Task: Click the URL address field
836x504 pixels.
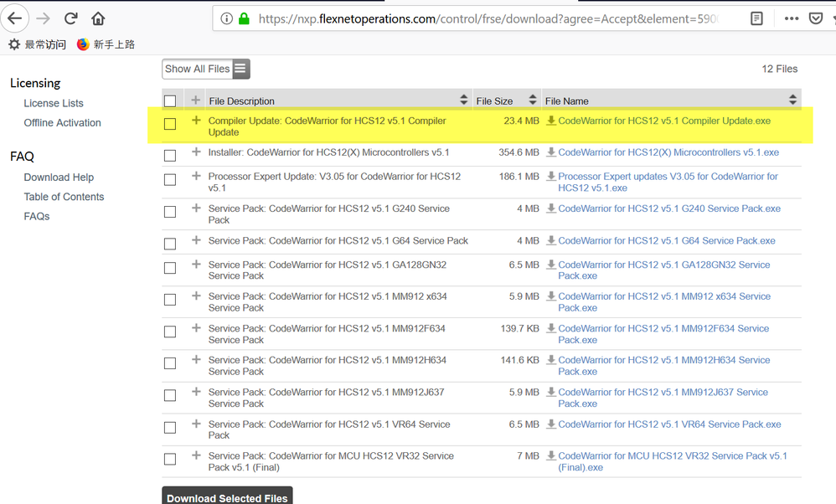Action: (488, 18)
